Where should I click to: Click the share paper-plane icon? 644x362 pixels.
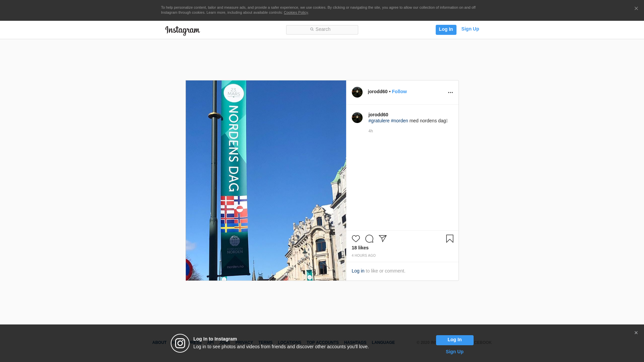click(383, 238)
